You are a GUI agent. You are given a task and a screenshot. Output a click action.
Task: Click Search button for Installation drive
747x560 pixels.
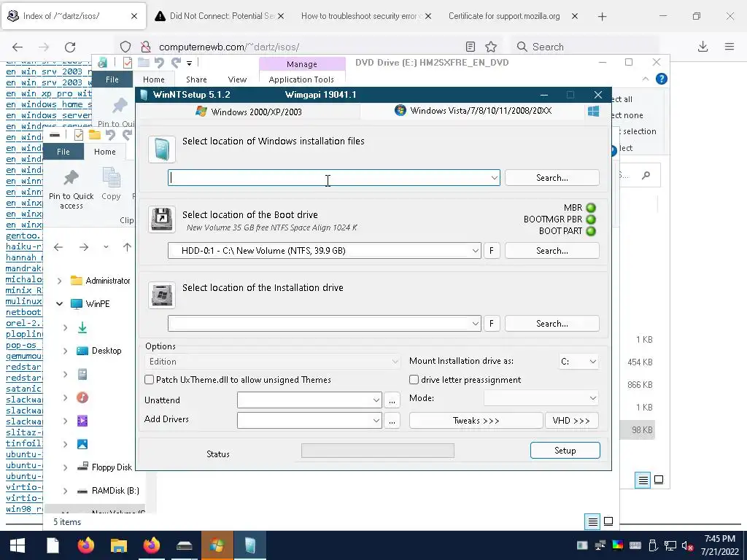[551, 323]
